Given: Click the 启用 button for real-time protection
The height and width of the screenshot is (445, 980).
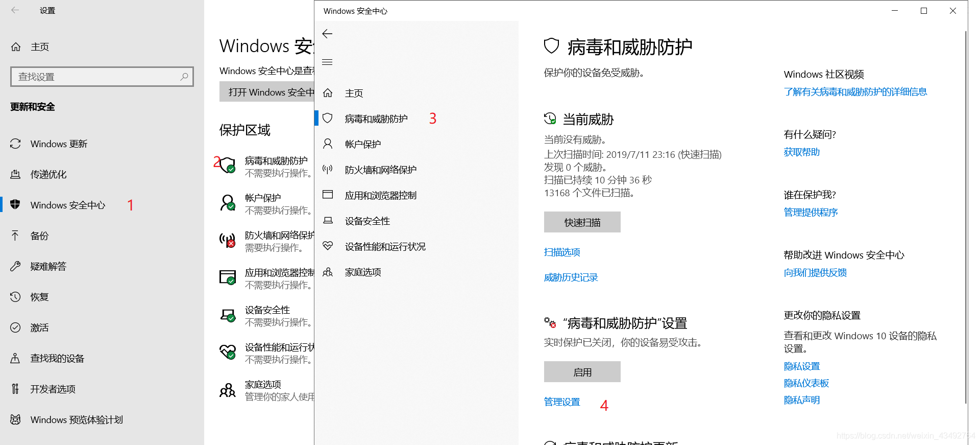Looking at the screenshot, I should (x=582, y=372).
